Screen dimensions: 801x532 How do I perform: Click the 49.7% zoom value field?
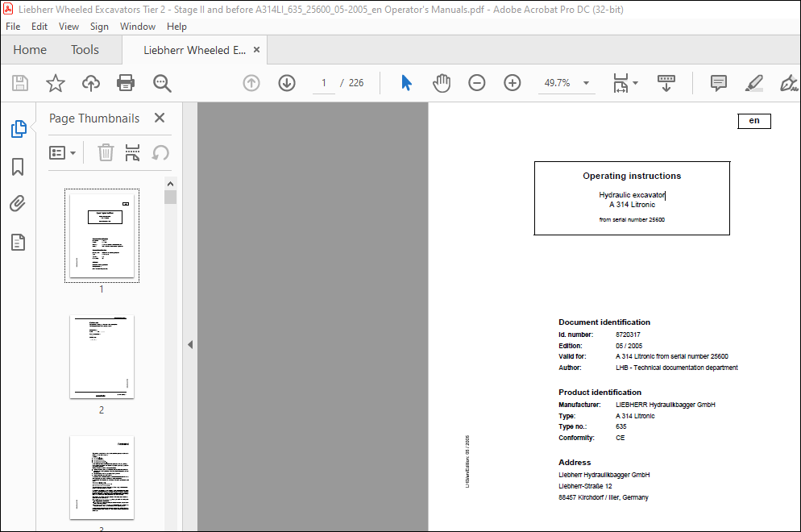pyautogui.click(x=557, y=83)
